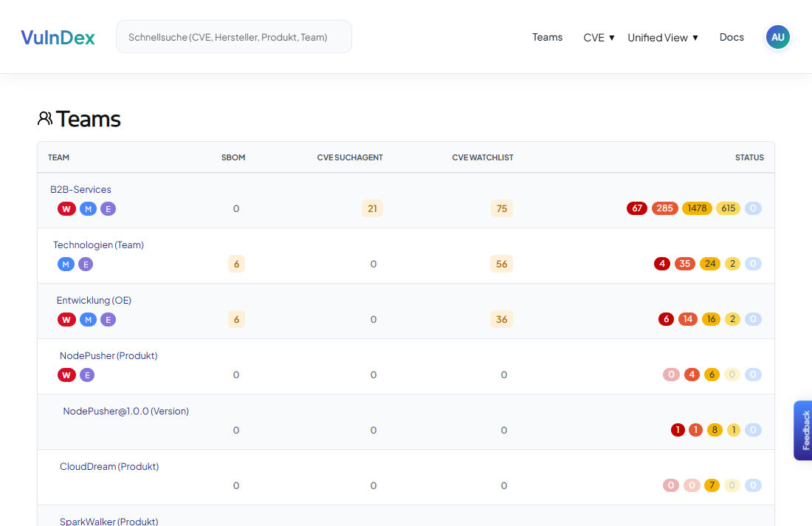
Task: Click the purple E badge under Entwicklung (OE)
Action: coord(108,320)
